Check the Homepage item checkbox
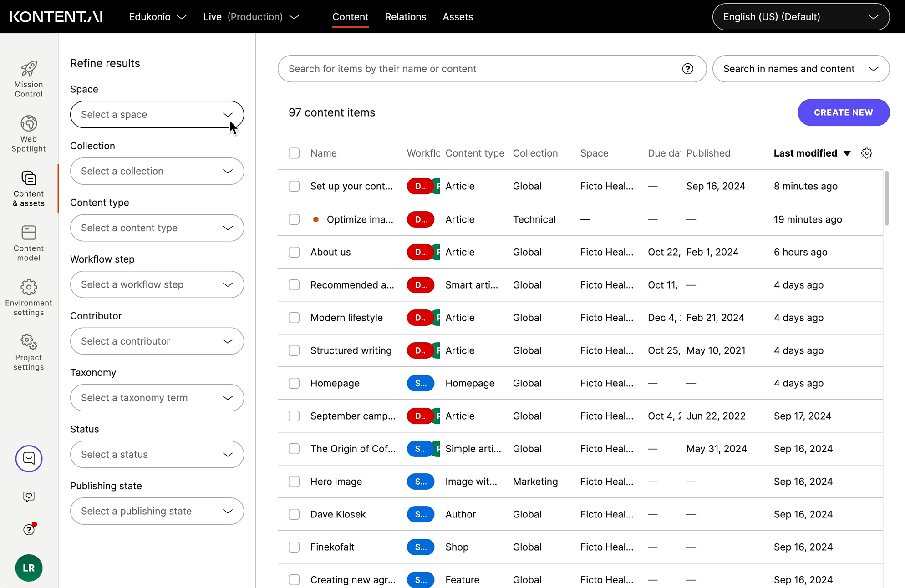Image resolution: width=905 pixels, height=588 pixels. click(294, 383)
